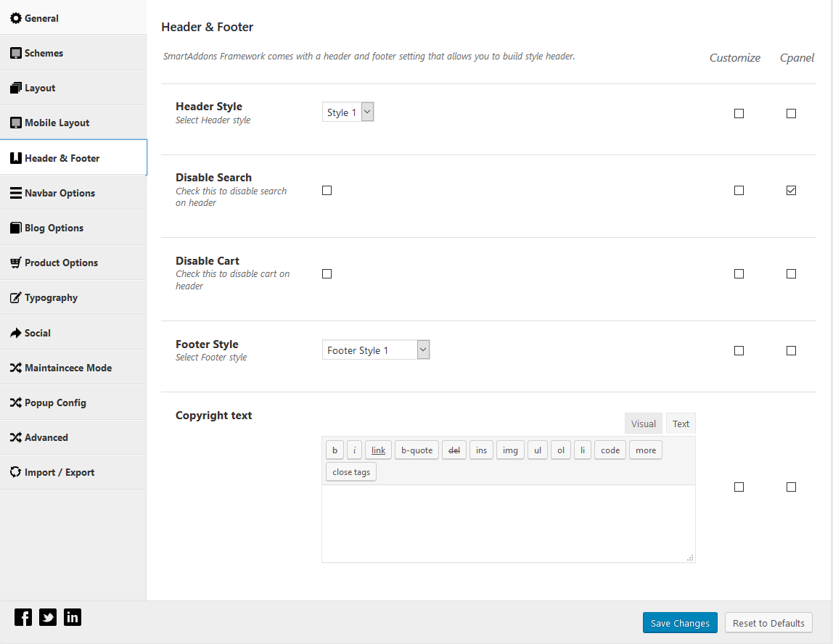Uncheck Cpanel checkbox for Disable Search
Screen dimensions: 833x644
pyautogui.click(x=791, y=190)
